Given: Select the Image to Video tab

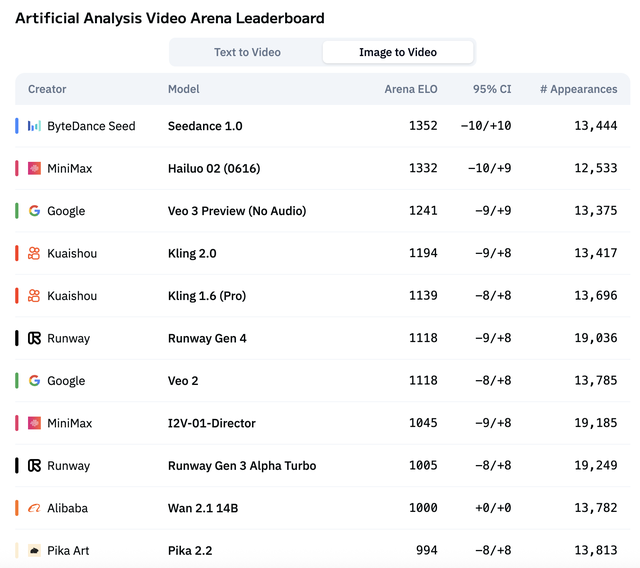Looking at the screenshot, I should (x=398, y=52).
